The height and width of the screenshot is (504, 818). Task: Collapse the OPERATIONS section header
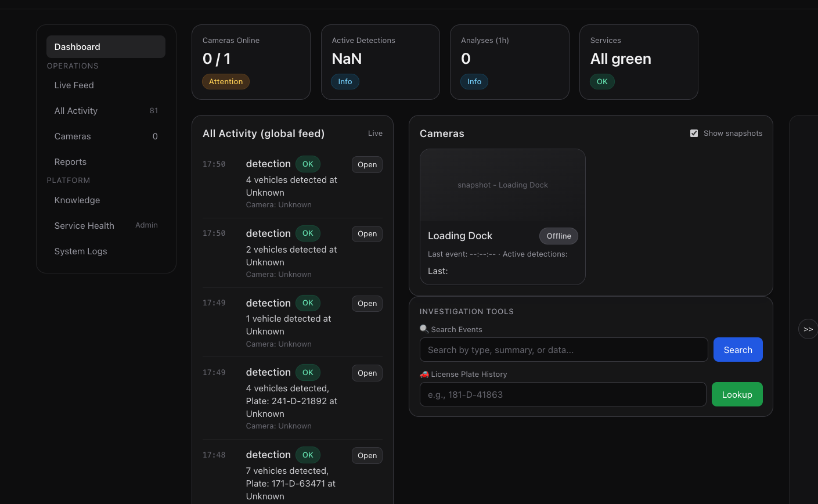pyautogui.click(x=73, y=66)
